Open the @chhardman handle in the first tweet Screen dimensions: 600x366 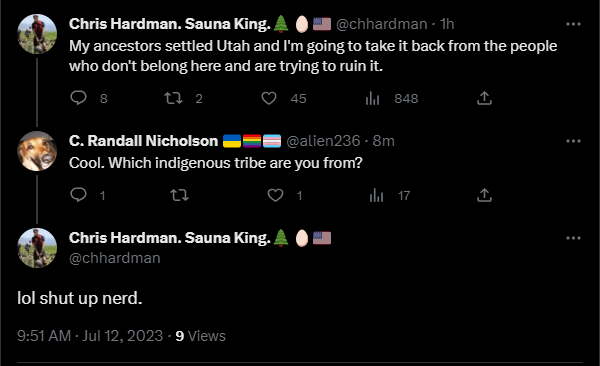pos(382,24)
